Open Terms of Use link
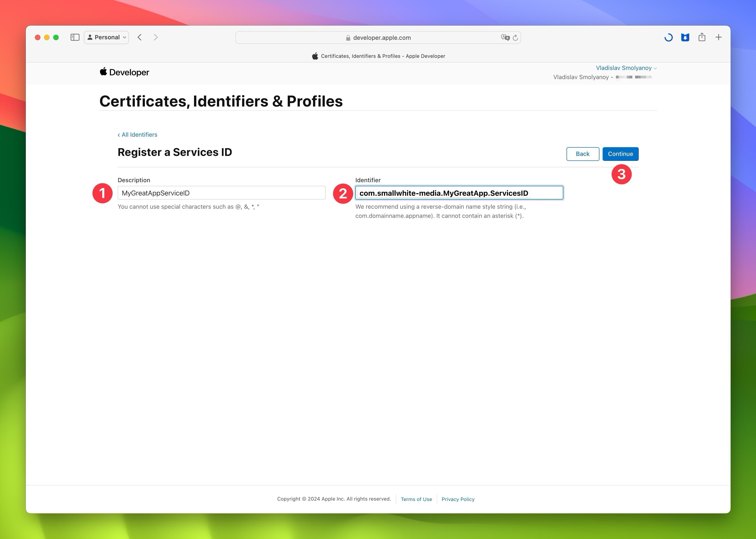Image resolution: width=756 pixels, height=539 pixels. coord(416,499)
